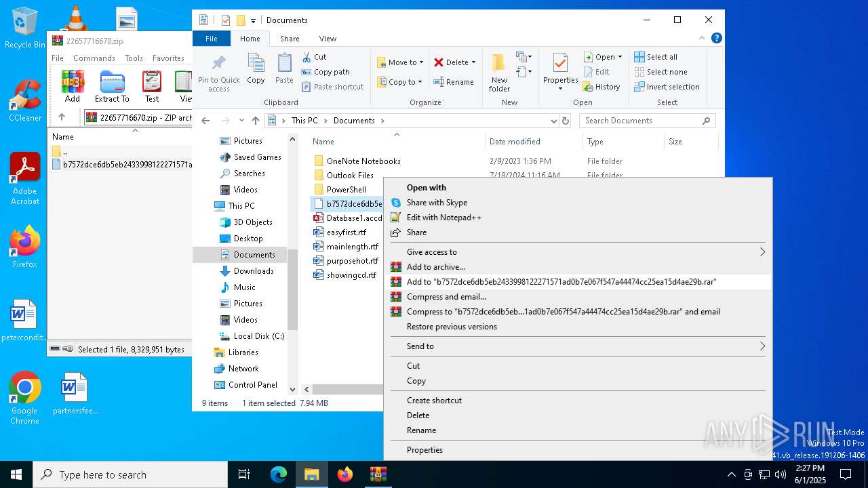Select the CCleaner desktop icon
The image size is (868, 488).
[25, 100]
